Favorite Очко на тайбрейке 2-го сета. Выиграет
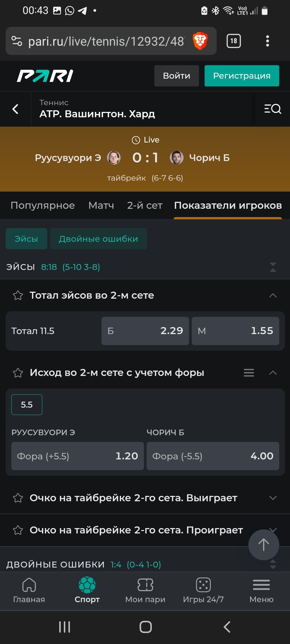The image size is (290, 644). click(18, 498)
